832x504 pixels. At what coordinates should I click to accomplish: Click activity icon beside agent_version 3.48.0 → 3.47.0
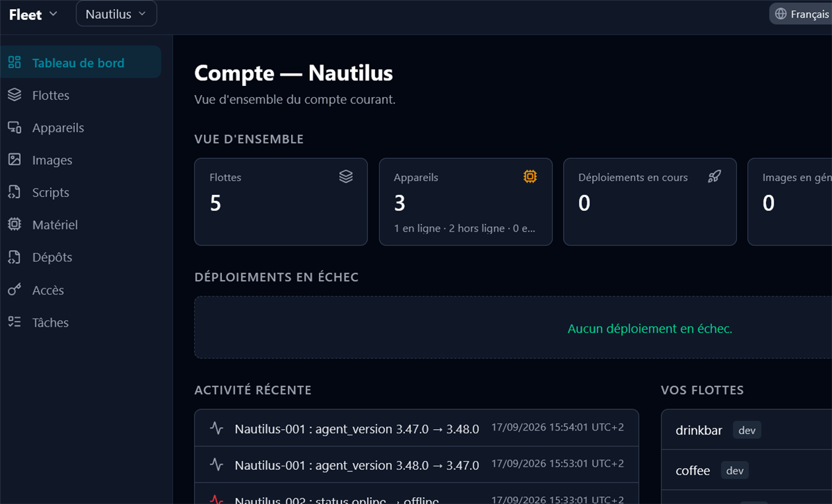(x=217, y=464)
